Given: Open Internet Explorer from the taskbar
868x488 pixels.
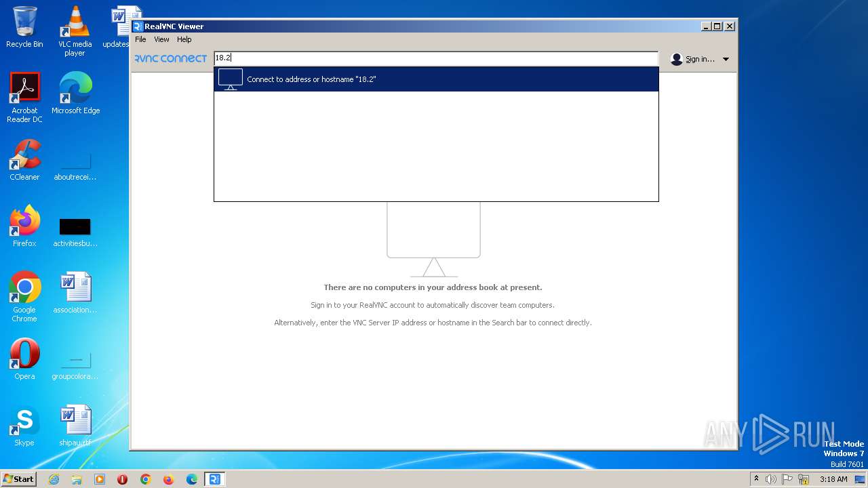Looking at the screenshot, I should coord(54,479).
